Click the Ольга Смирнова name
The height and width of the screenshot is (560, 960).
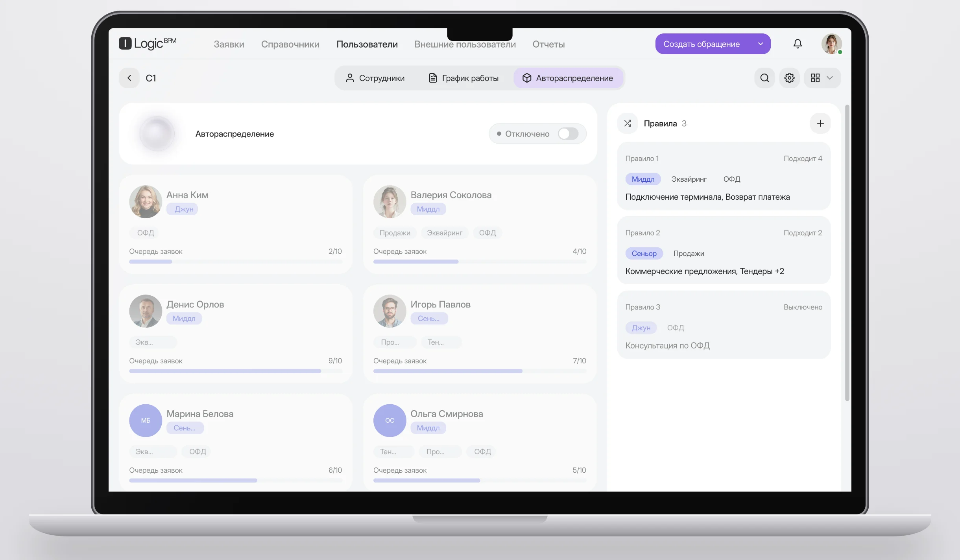(x=447, y=414)
